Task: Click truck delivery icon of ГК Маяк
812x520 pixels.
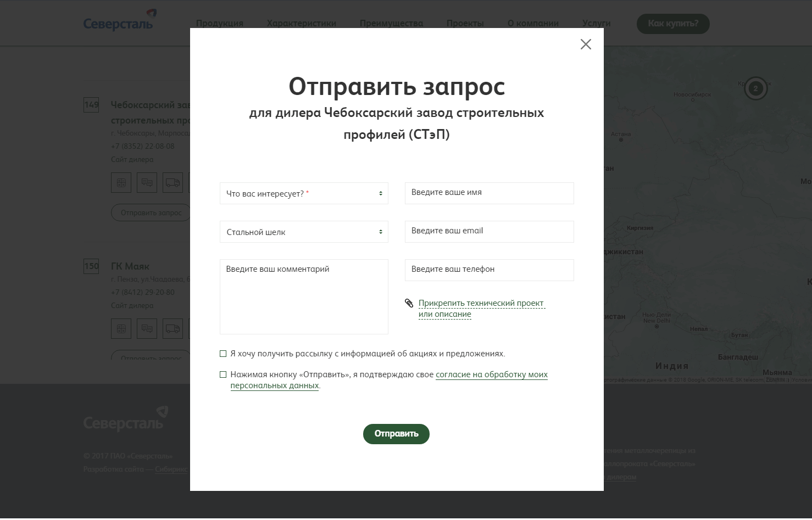Action: tap(173, 328)
